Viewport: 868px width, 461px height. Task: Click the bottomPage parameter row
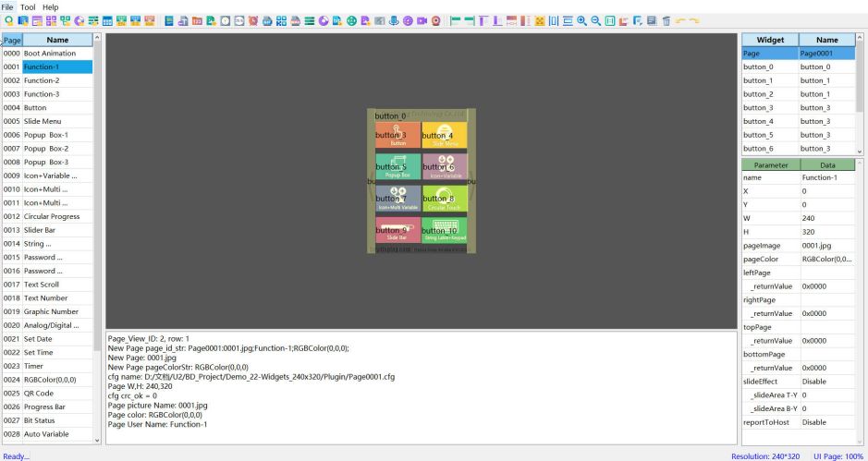pyautogui.click(x=799, y=354)
